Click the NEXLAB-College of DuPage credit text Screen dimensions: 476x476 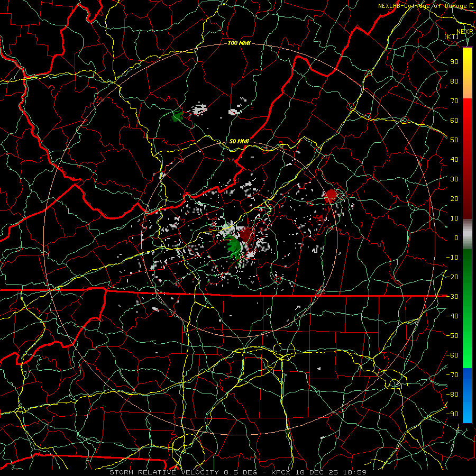[x=425, y=6]
